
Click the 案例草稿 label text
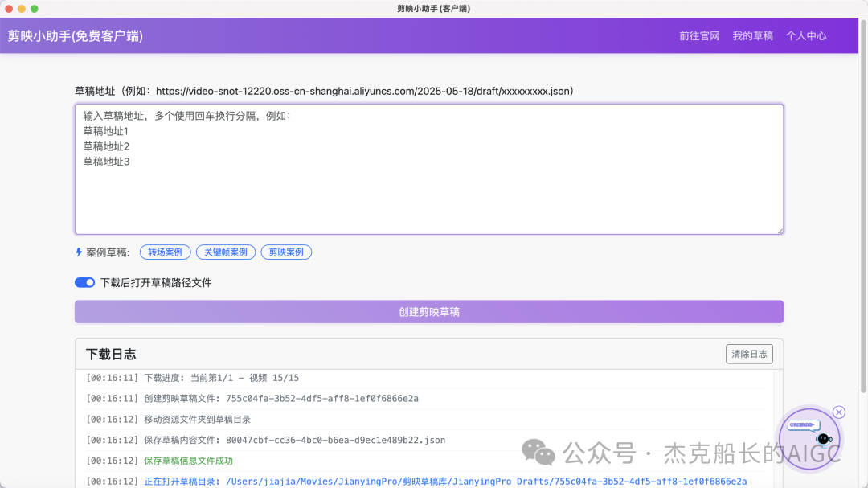(108, 252)
